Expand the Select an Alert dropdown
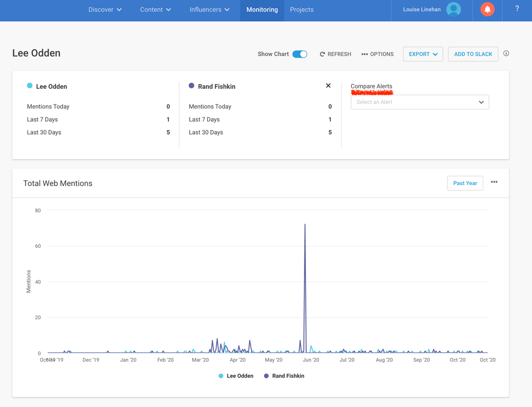Screen dimensions: 532x407 coord(420,102)
